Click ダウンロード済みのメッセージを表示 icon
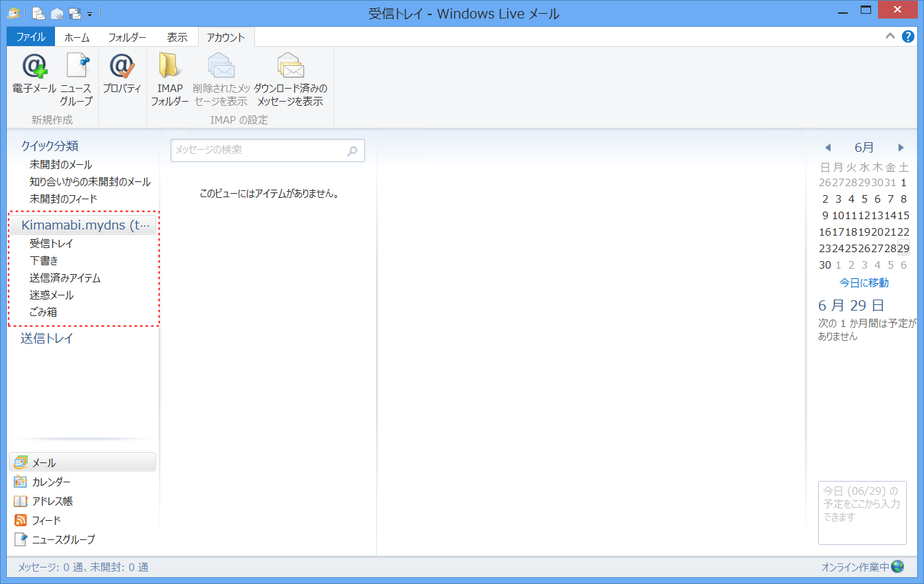This screenshot has width=924, height=584. pyautogui.click(x=290, y=67)
